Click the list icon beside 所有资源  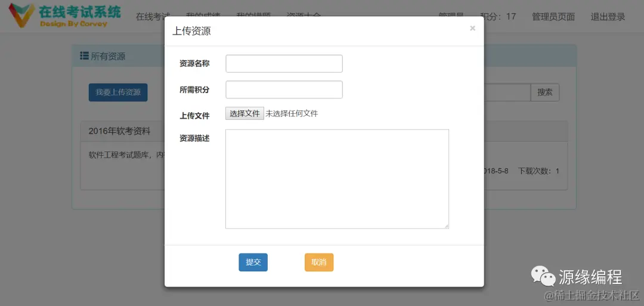point(84,56)
